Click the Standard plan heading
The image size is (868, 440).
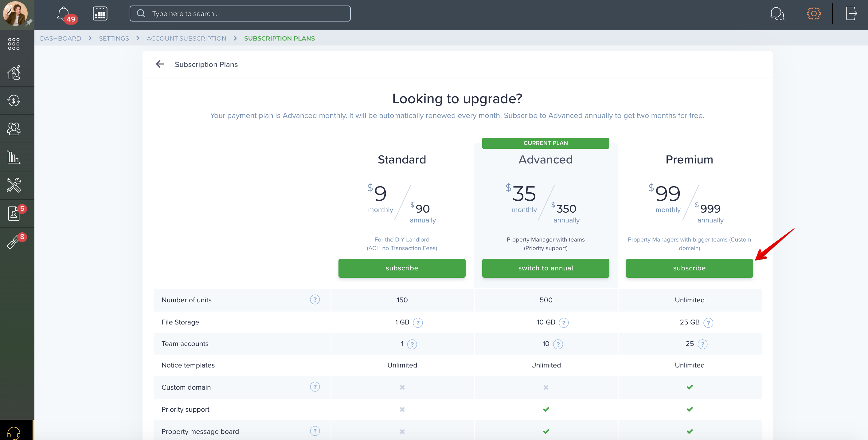coord(402,159)
